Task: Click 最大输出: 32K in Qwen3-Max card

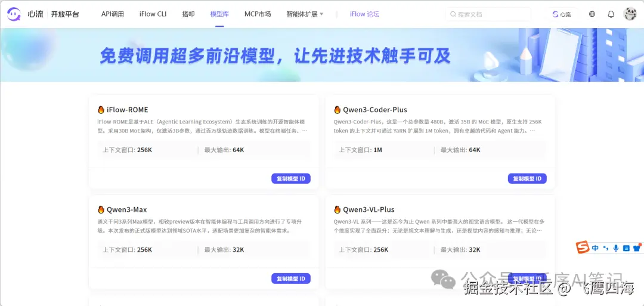Action: pos(224,250)
